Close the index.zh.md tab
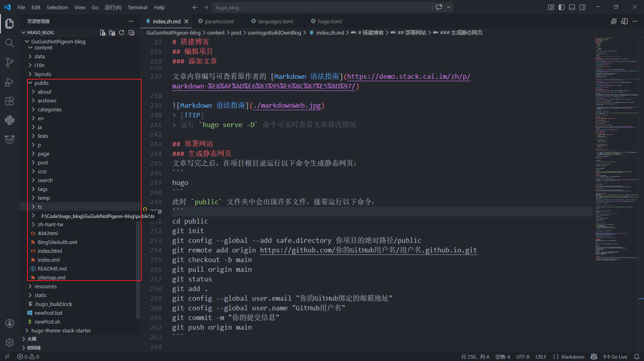Screen dimensions: 644x361 click(186, 21)
